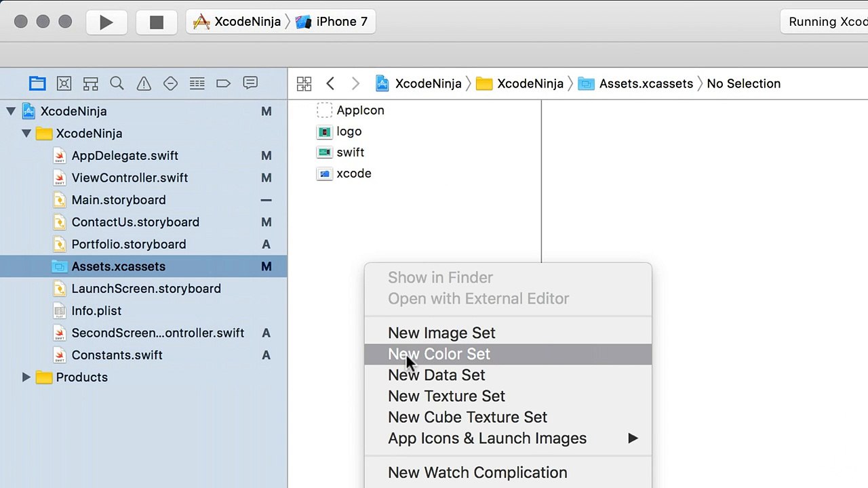
Task: Open ContactUs.storyboard
Action: point(144,222)
